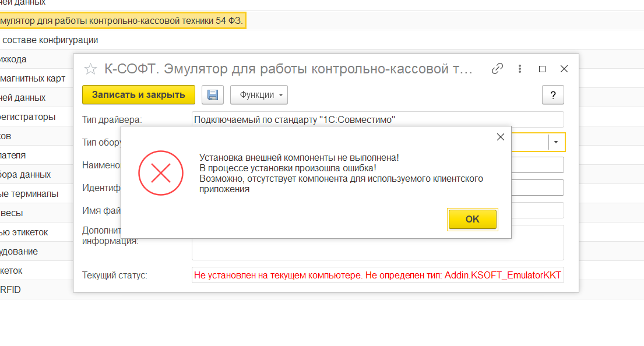This screenshot has height=346, width=644.
Task: Open equipment type dropdown arrow
Action: [x=556, y=142]
